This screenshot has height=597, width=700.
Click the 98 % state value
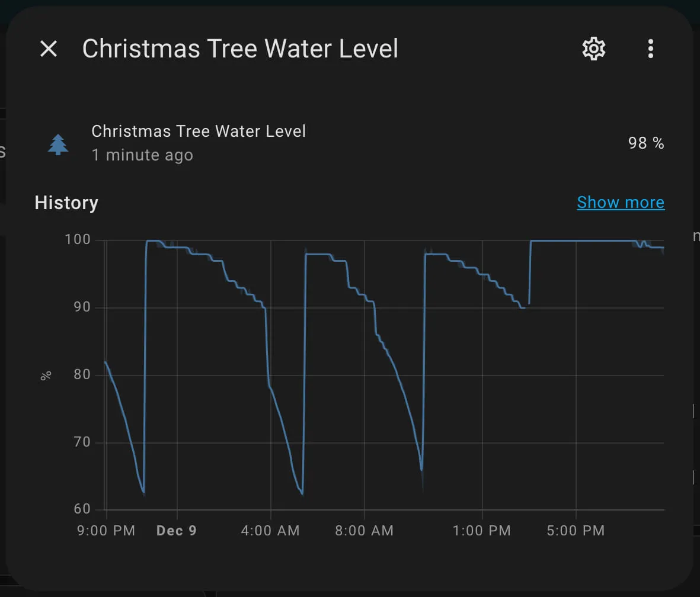pyautogui.click(x=646, y=143)
